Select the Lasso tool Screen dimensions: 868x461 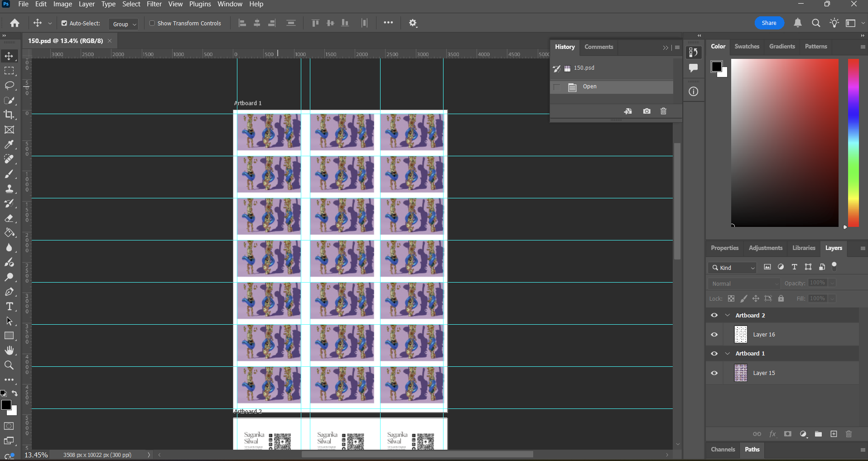[9, 86]
